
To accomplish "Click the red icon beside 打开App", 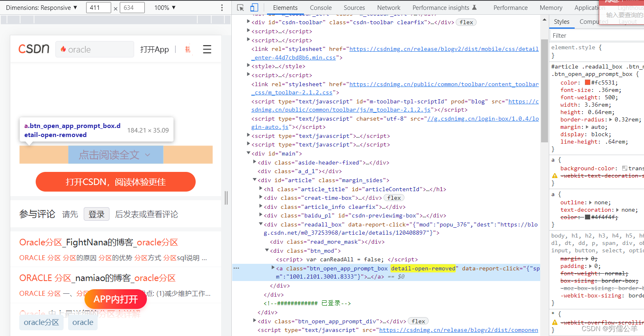I will tap(187, 49).
